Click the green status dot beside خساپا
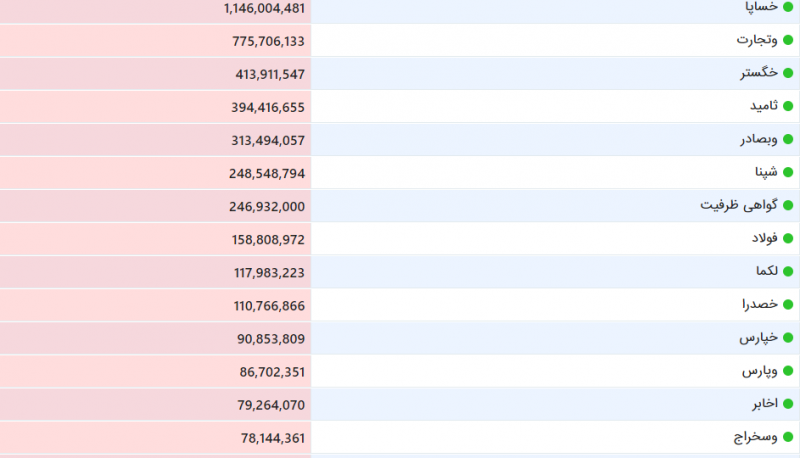This screenshot has width=800, height=458. 788,7
